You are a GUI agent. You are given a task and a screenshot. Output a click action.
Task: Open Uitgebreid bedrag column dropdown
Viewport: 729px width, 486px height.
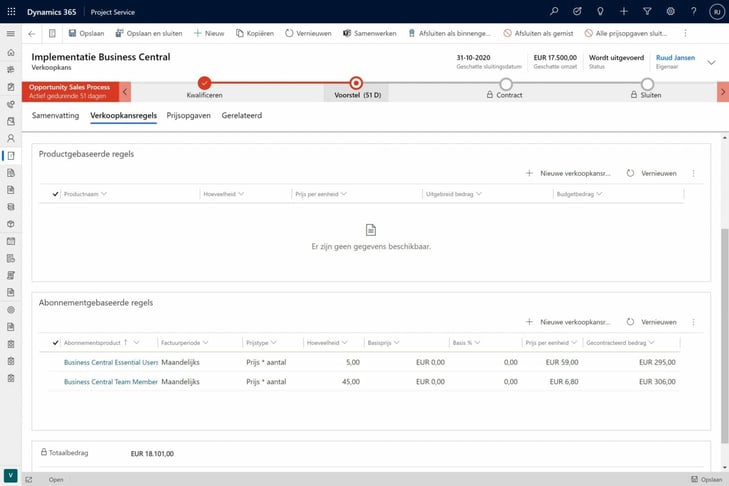(x=478, y=194)
